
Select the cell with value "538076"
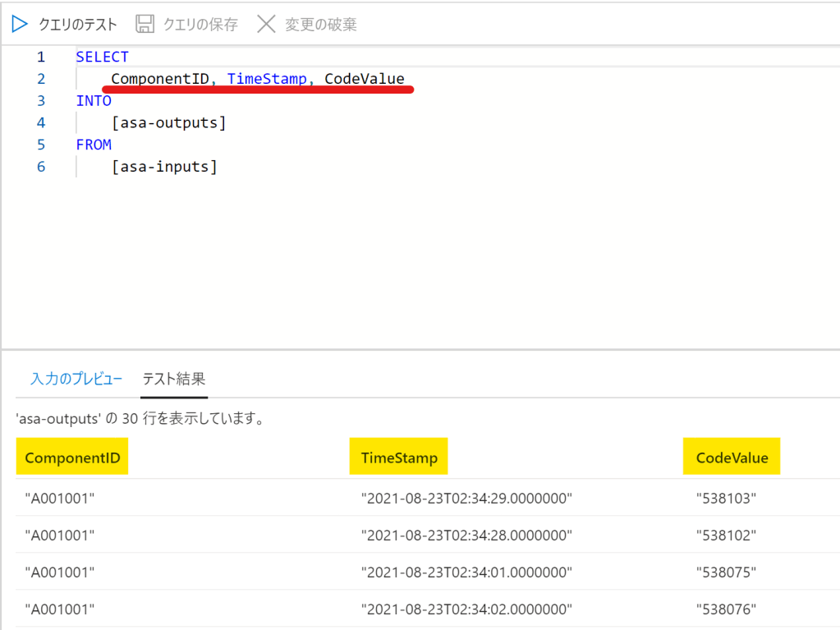pos(726,609)
